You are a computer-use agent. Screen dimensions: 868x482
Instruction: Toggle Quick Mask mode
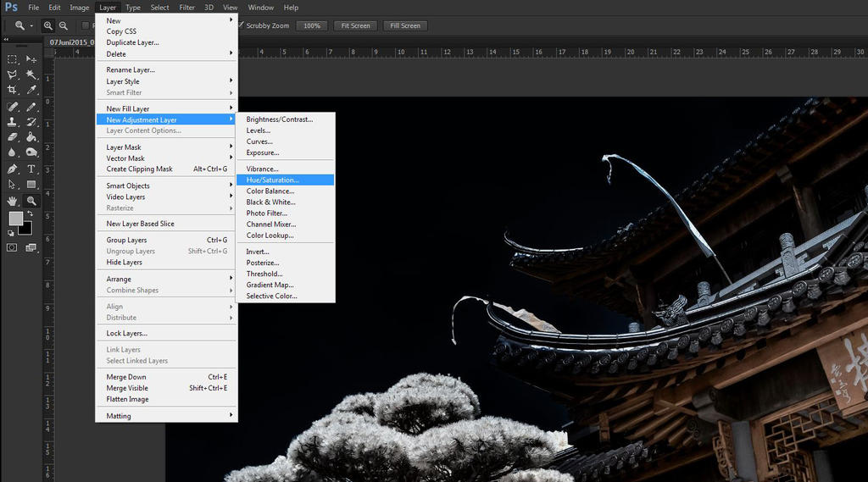tap(12, 247)
